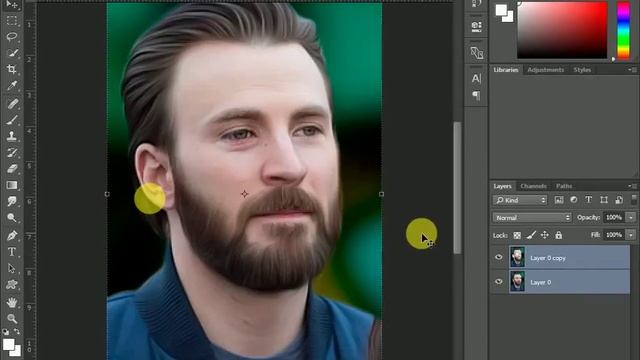
Task: Select the Lasso tool
Action: (12, 37)
